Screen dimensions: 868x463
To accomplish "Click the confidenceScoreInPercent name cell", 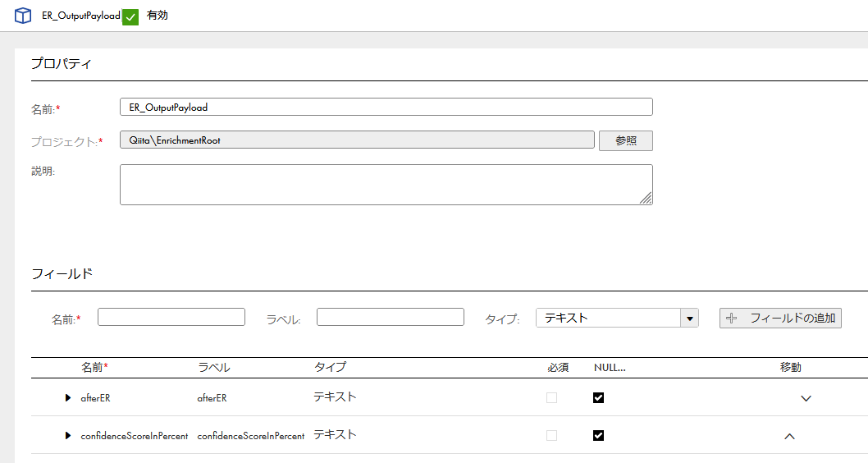I will coord(135,436).
